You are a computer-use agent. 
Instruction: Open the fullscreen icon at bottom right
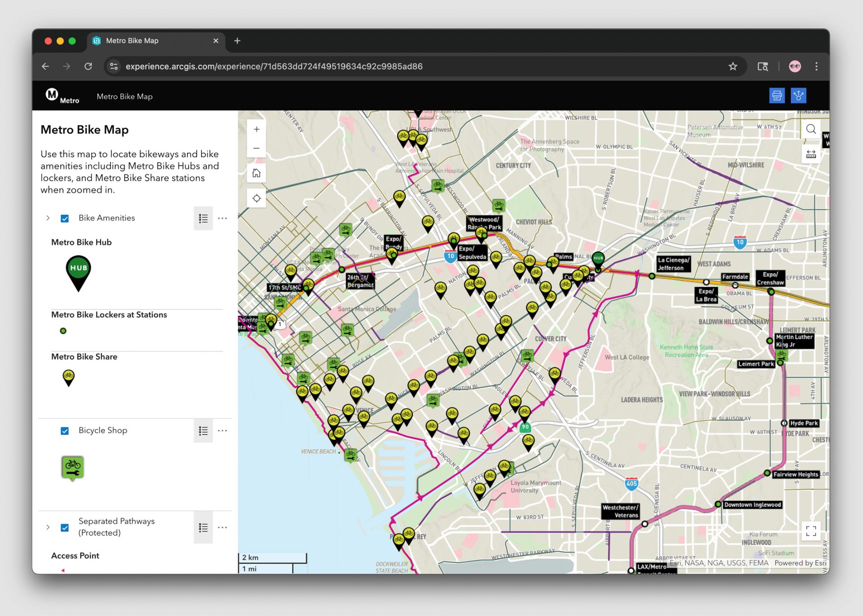coord(811,532)
